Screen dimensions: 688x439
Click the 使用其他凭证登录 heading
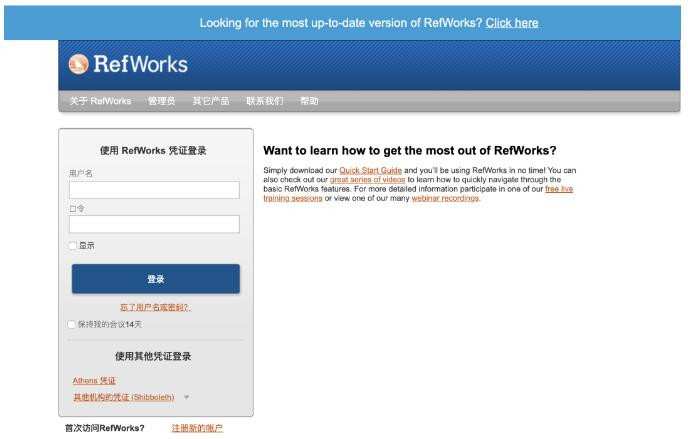[153, 356]
